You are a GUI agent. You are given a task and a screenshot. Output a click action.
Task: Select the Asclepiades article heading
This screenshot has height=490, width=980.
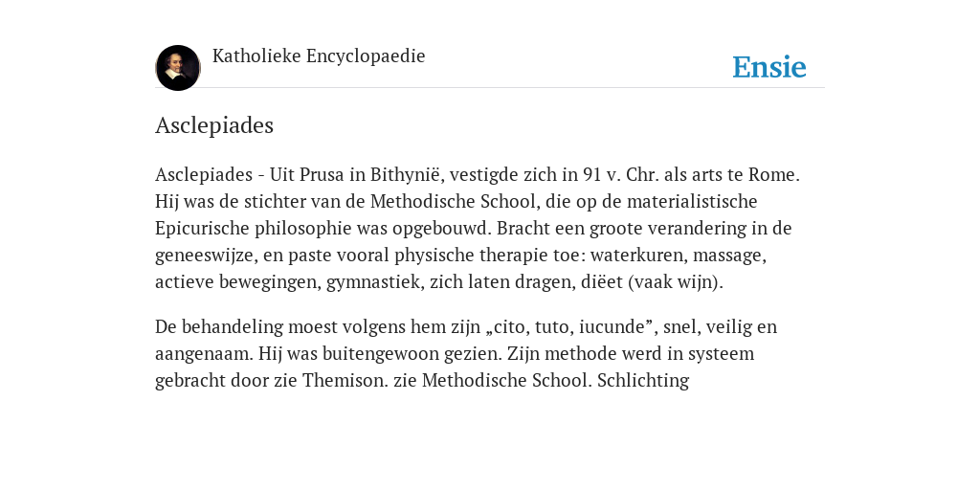[x=214, y=125]
